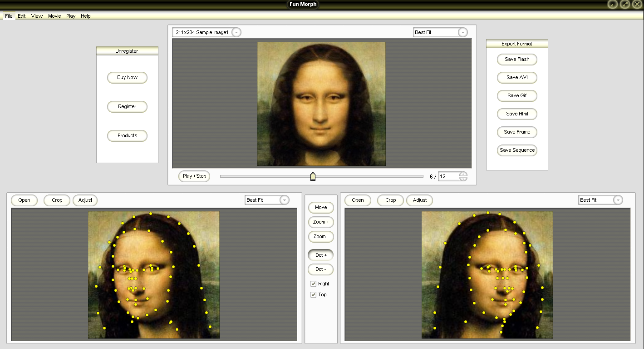
Task: Click the total frame count field showing 12
Action: pyautogui.click(x=449, y=176)
